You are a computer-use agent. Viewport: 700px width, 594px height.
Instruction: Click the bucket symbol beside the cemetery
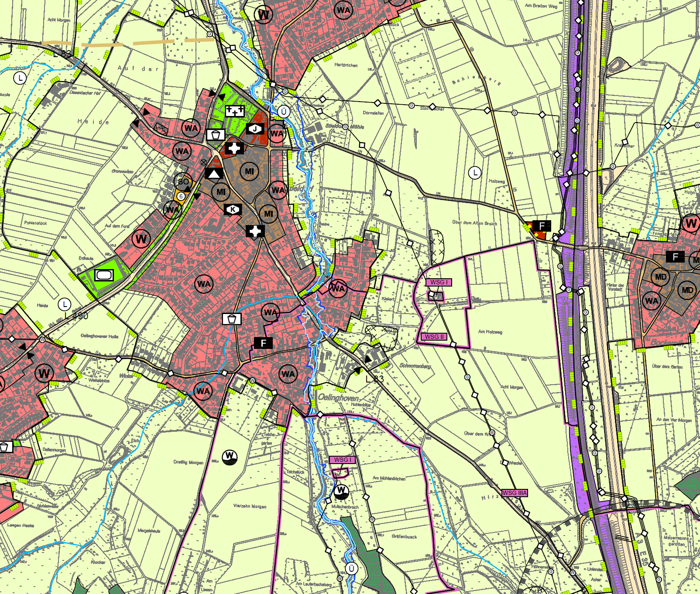216,135
